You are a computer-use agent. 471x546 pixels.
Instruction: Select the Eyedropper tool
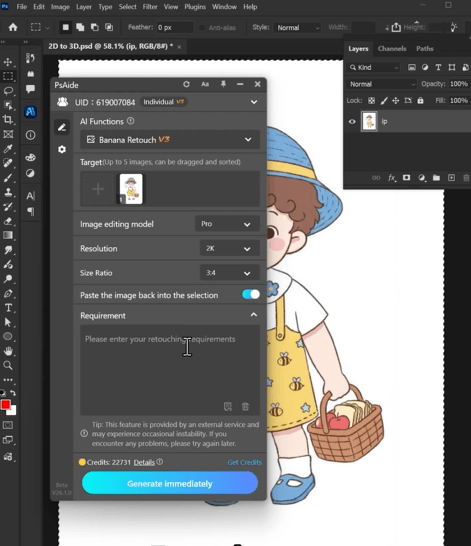[8, 149]
